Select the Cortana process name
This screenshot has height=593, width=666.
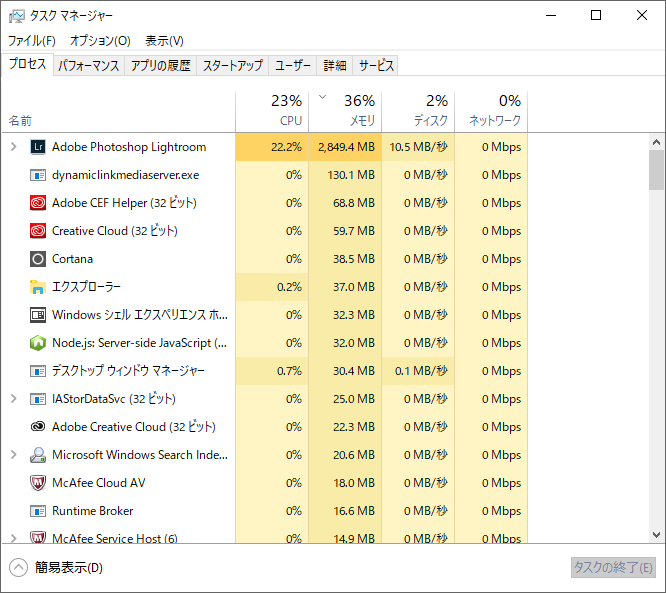click(x=72, y=259)
